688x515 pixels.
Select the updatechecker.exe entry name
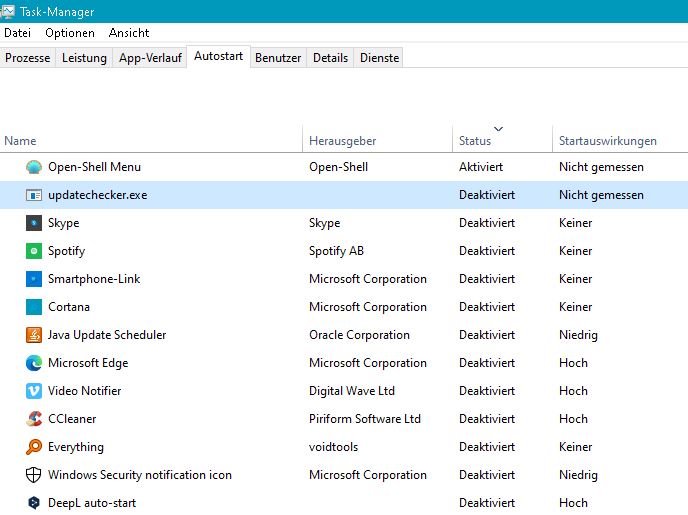pos(97,195)
